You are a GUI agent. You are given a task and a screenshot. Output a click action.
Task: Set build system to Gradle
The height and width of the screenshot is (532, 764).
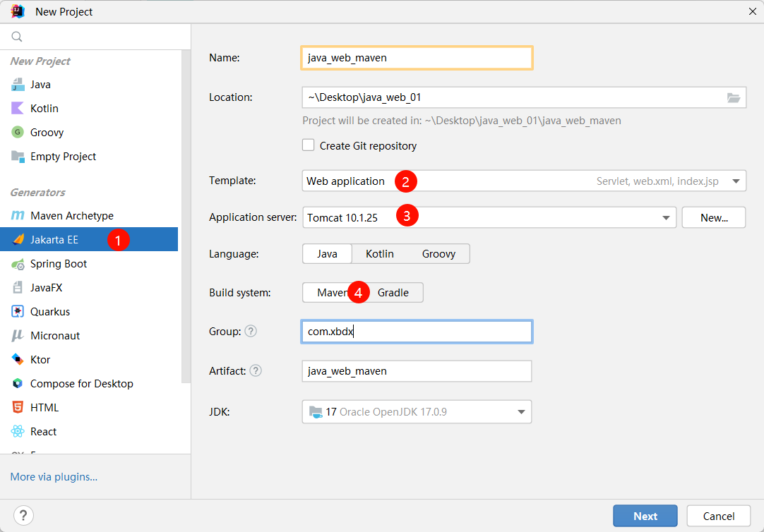(393, 293)
